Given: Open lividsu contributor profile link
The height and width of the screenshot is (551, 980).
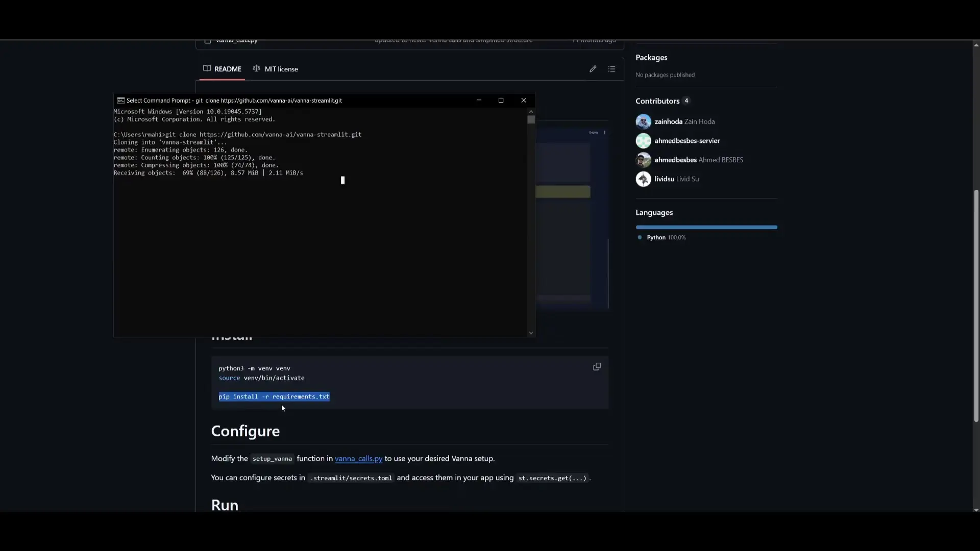Looking at the screenshot, I should pyautogui.click(x=664, y=179).
